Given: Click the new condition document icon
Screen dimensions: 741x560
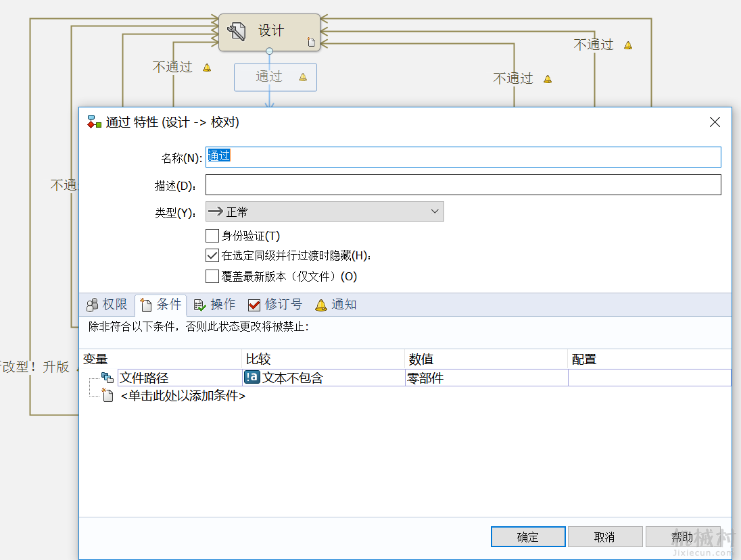Looking at the screenshot, I should 107,395.
